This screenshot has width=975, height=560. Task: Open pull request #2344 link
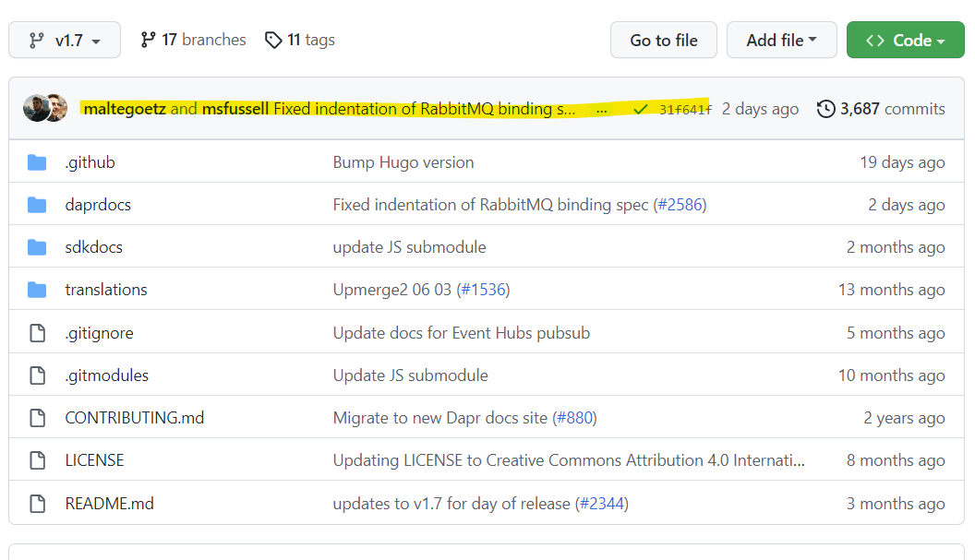tap(602, 504)
